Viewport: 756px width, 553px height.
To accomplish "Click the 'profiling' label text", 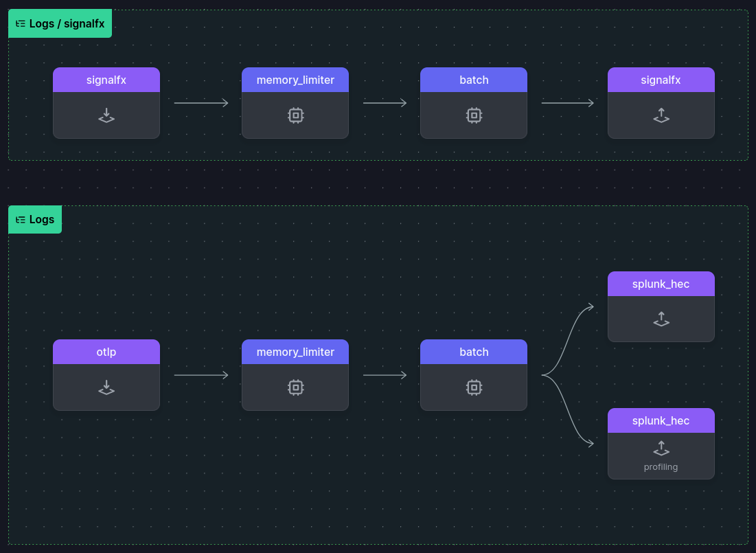I will click(x=661, y=467).
